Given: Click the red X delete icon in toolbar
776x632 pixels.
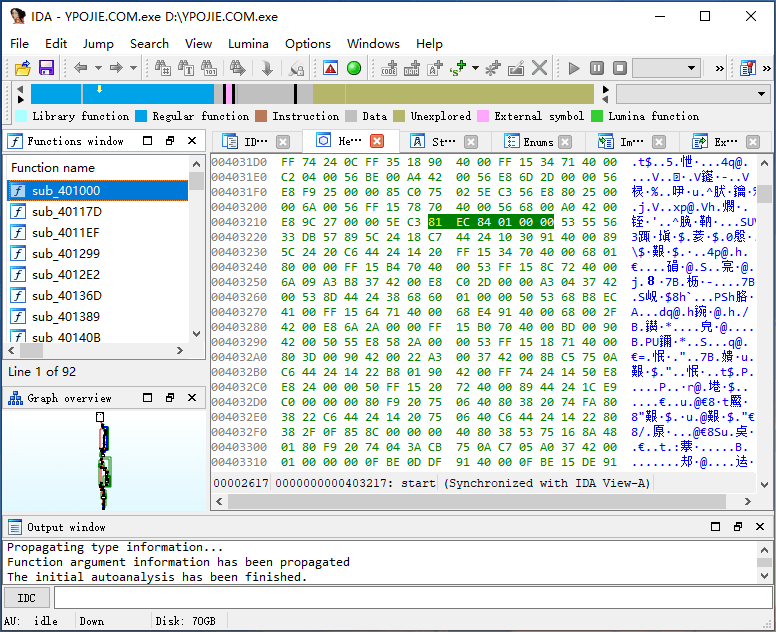Looking at the screenshot, I should click(x=540, y=68).
